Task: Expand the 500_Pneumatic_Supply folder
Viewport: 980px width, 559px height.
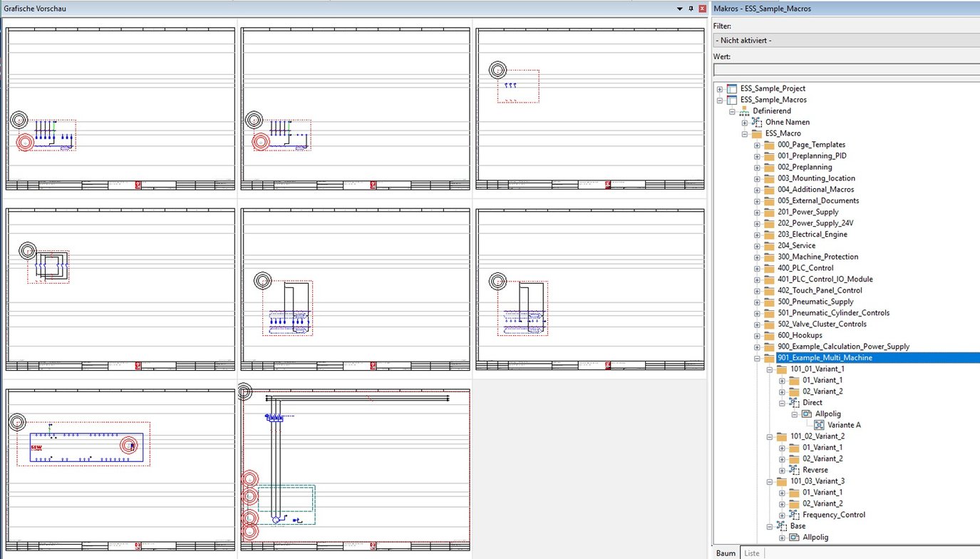Action: [757, 302]
